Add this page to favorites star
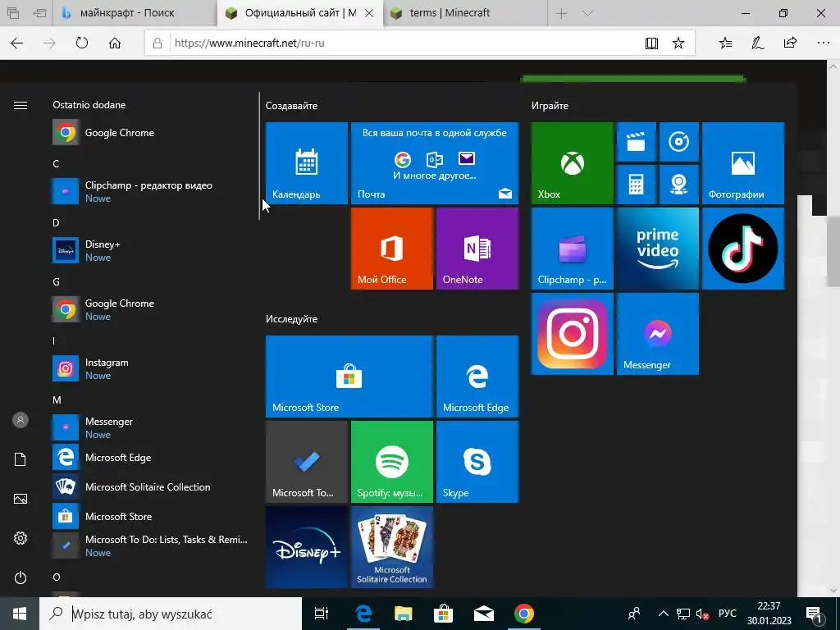This screenshot has height=630, width=840. tap(678, 43)
